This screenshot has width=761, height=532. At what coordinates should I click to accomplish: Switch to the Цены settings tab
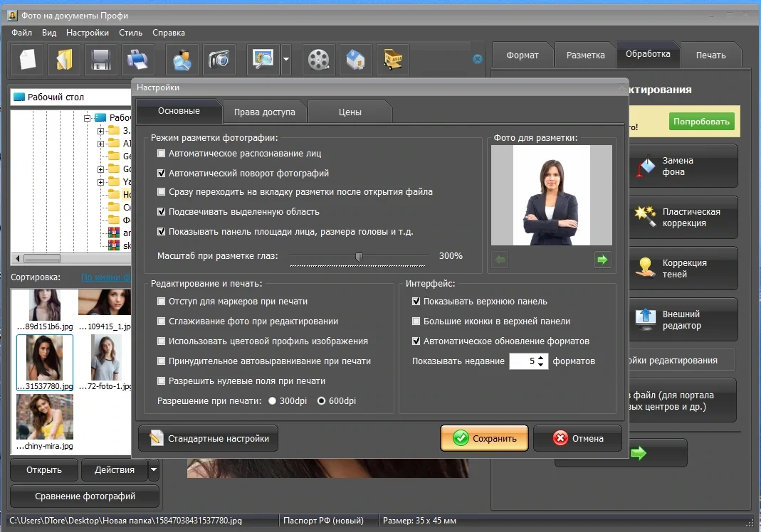(x=350, y=112)
